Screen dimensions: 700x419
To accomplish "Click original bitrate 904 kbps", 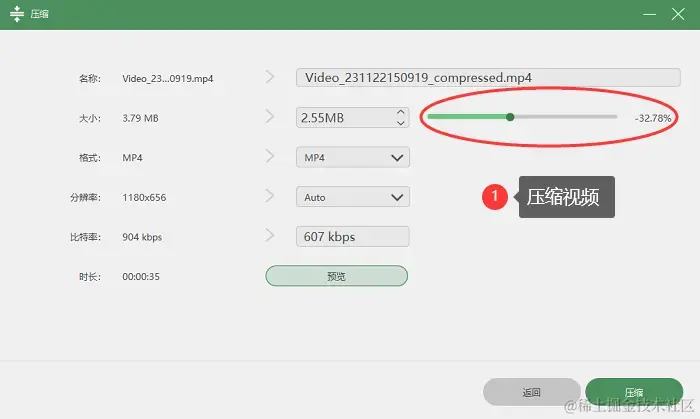I will coord(142,237).
